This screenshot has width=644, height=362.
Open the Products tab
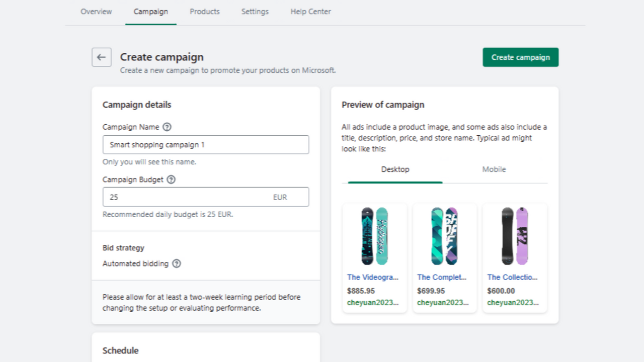click(x=204, y=11)
